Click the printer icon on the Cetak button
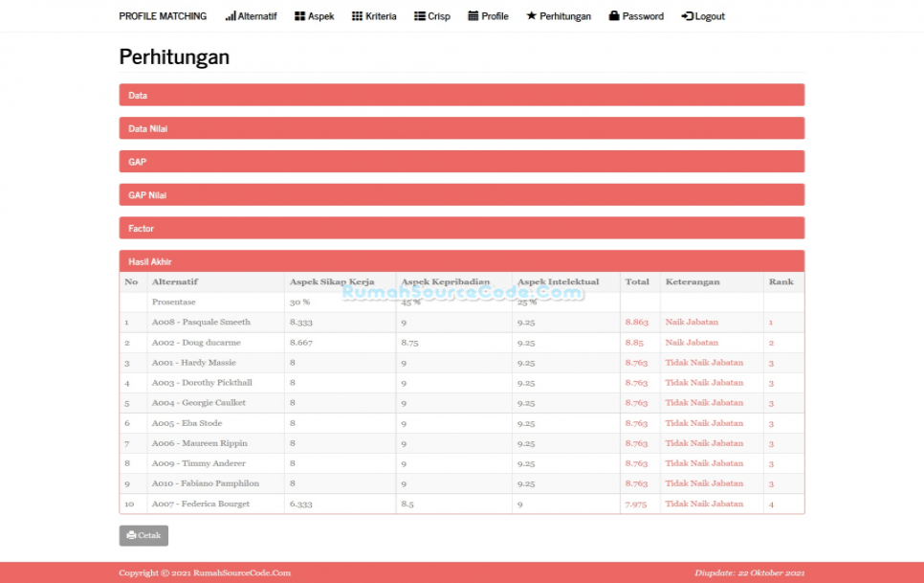 coord(133,535)
